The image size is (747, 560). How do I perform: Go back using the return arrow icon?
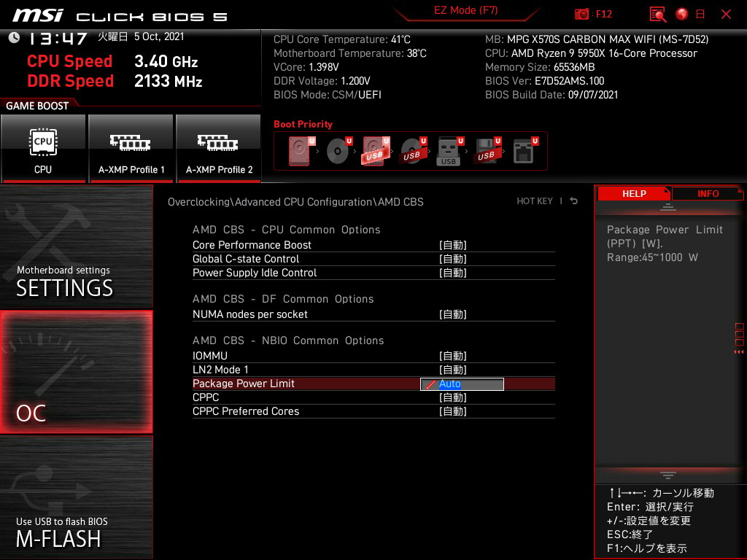coord(574,201)
